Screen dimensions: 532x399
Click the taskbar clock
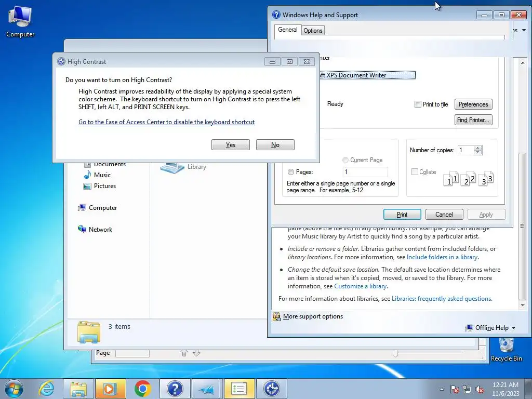click(506, 389)
